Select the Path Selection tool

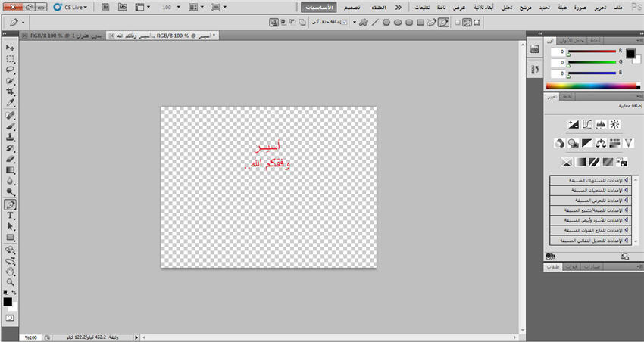(10, 226)
